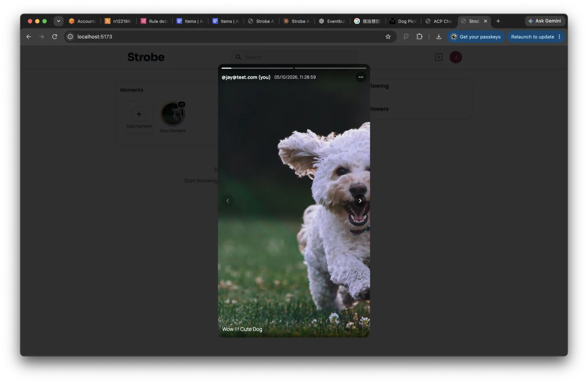Viewport: 588px width, 383px height.
Task: Switch to the Rule details tab
Action: click(154, 21)
